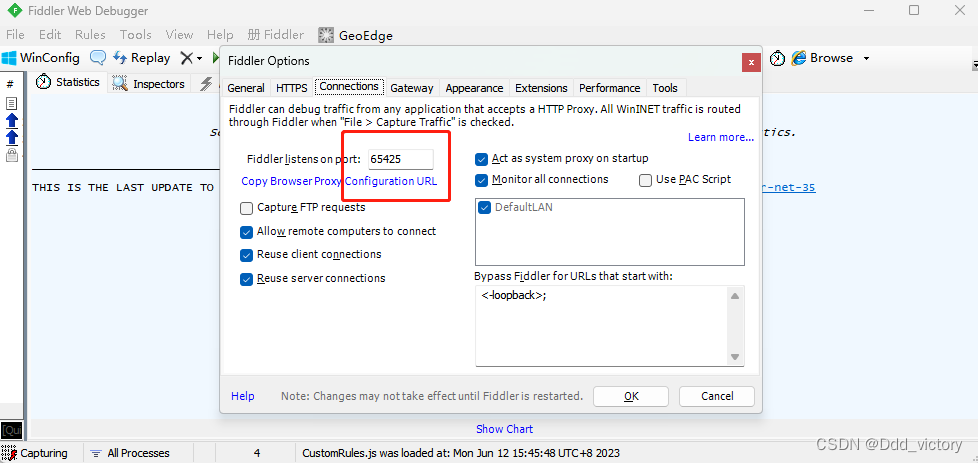Open the View menu
This screenshot has width=978, height=463.
click(x=179, y=35)
